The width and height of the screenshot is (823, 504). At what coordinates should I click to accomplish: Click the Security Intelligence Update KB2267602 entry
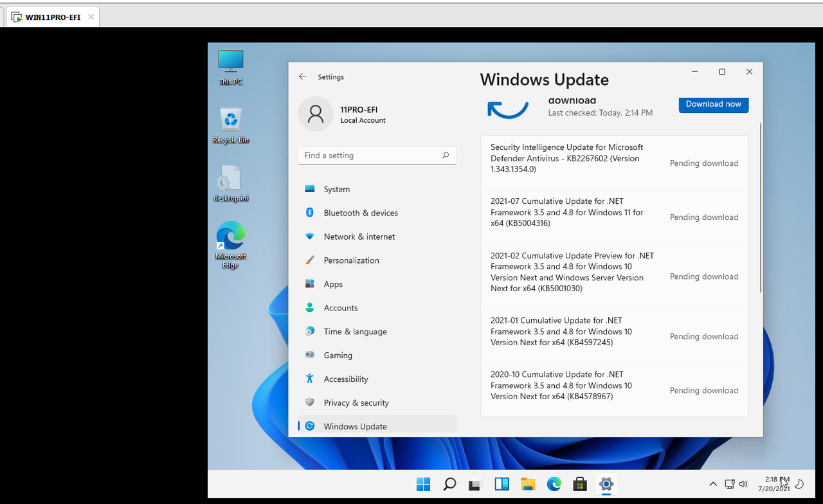pyautogui.click(x=615, y=163)
